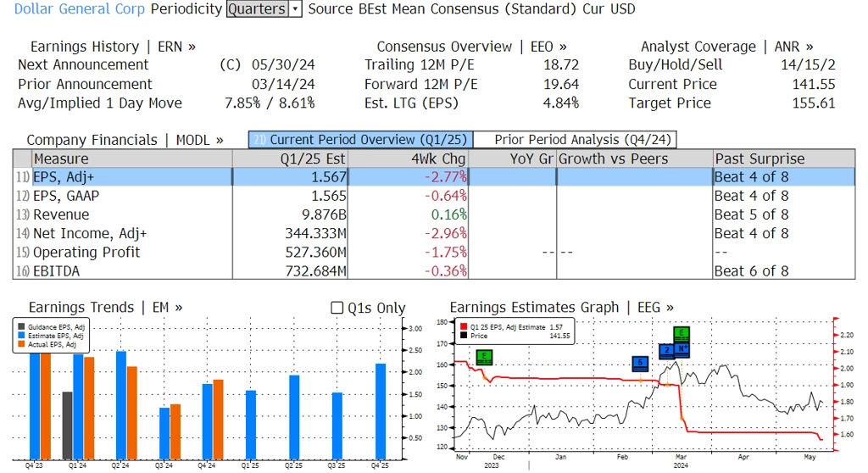Click the 4Wk Chg column header

[408, 159]
